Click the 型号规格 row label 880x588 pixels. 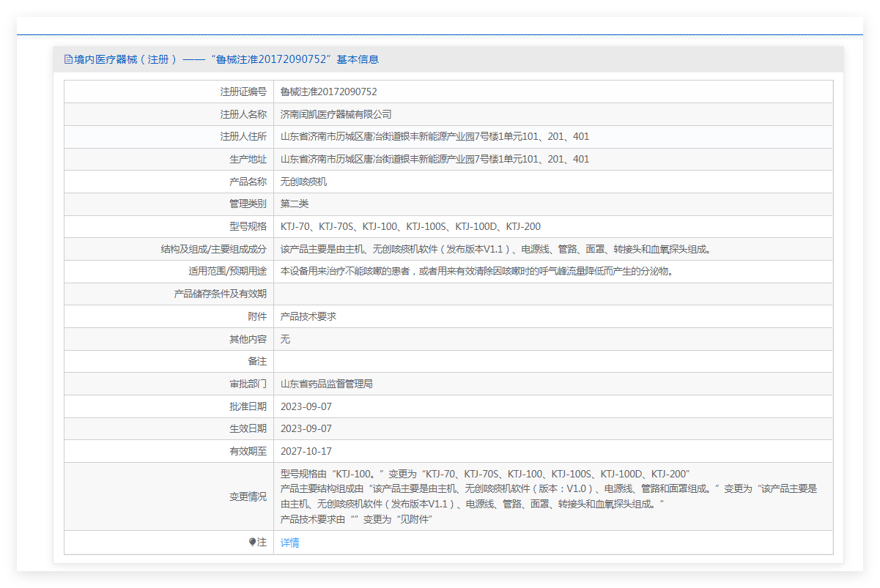pyautogui.click(x=248, y=226)
